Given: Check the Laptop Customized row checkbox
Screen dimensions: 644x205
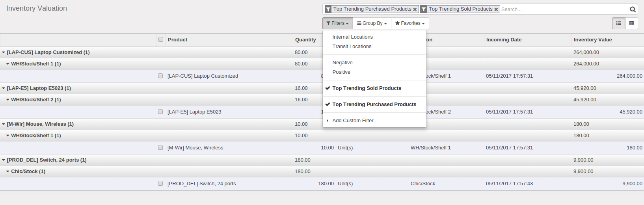Looking at the screenshot, I should (160, 76).
